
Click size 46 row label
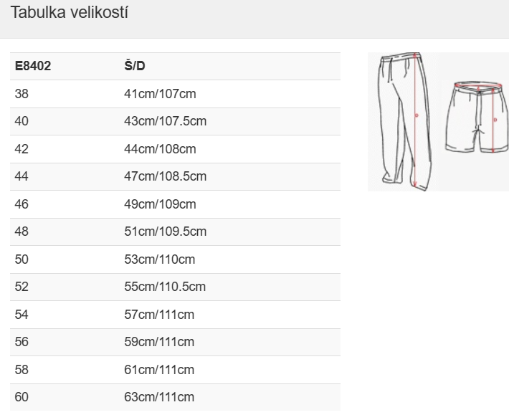coord(22,204)
